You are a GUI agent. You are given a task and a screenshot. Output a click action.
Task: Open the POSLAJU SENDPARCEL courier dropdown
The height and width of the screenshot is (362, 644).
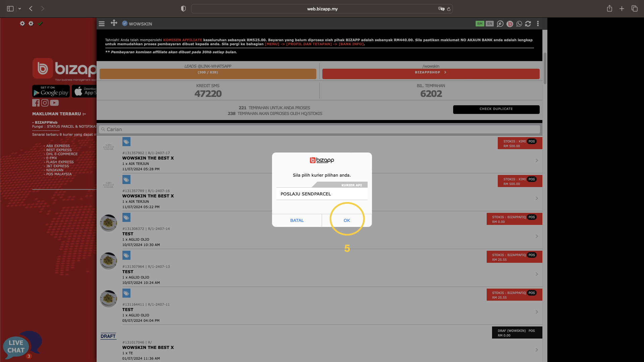coord(322,194)
